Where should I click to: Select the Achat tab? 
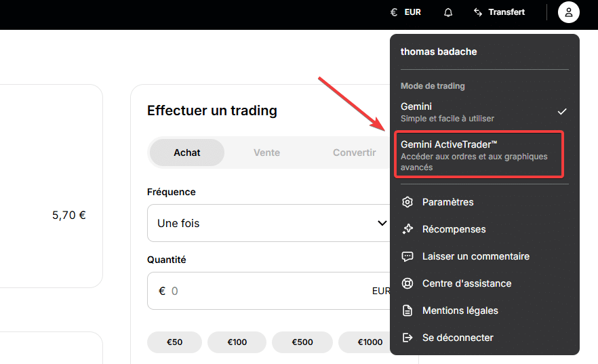(187, 153)
